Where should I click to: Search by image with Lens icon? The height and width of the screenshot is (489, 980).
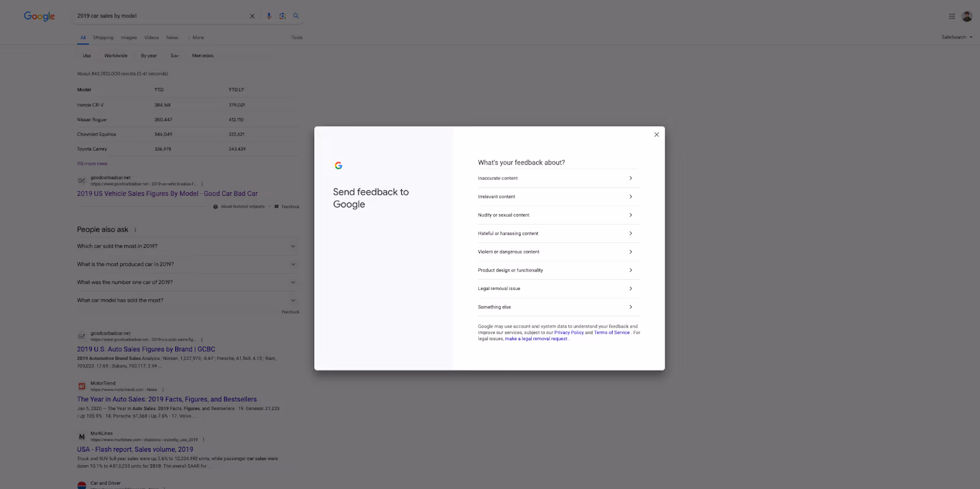282,16
